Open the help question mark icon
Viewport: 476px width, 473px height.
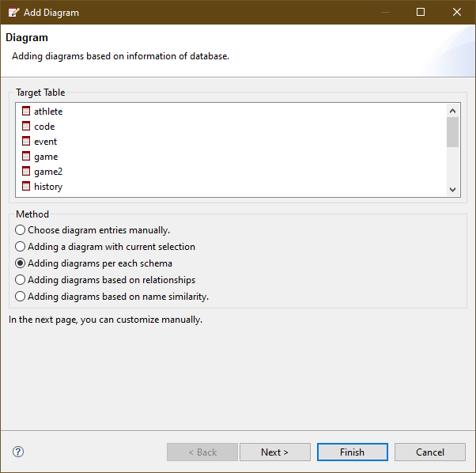coord(18,452)
